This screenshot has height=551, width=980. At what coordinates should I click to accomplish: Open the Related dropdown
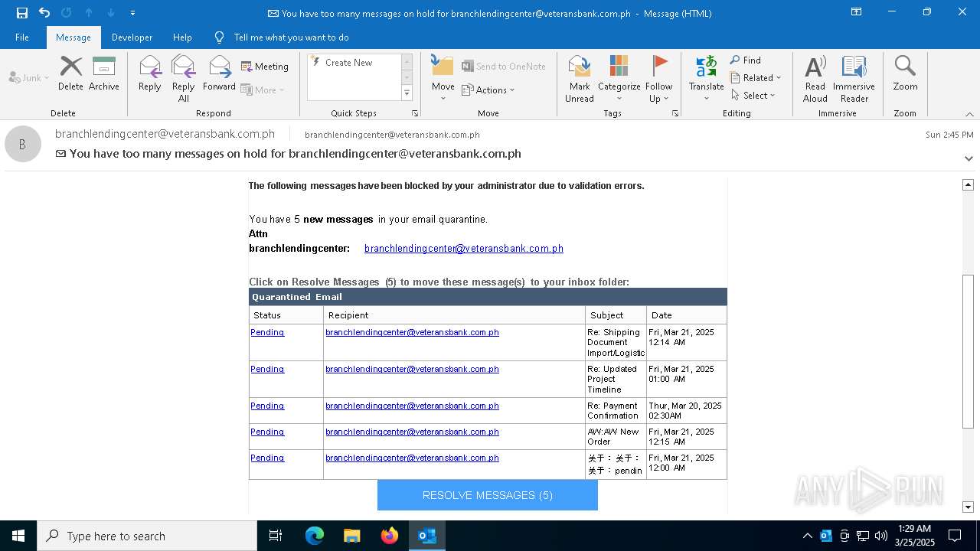(x=756, y=78)
